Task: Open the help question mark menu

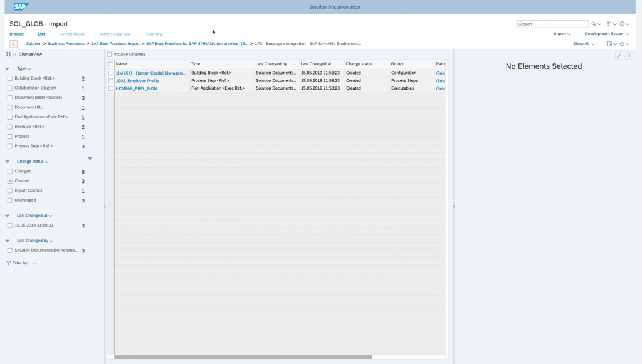Action: point(622,24)
